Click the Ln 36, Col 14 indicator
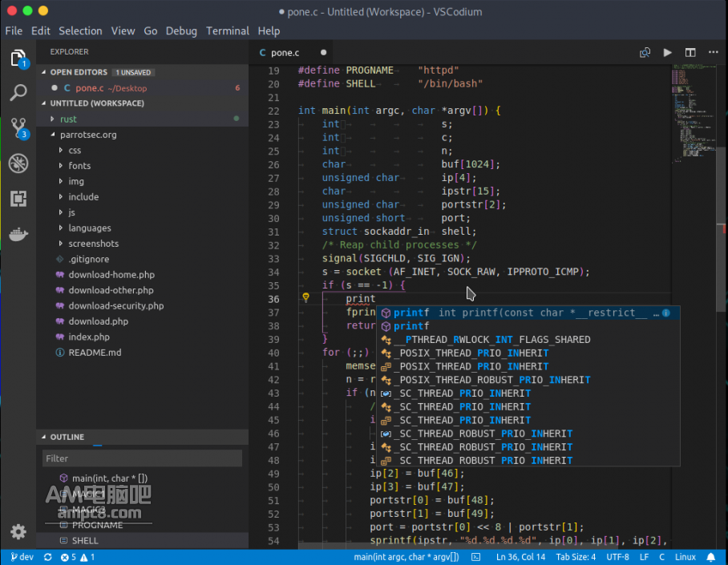 coord(520,557)
